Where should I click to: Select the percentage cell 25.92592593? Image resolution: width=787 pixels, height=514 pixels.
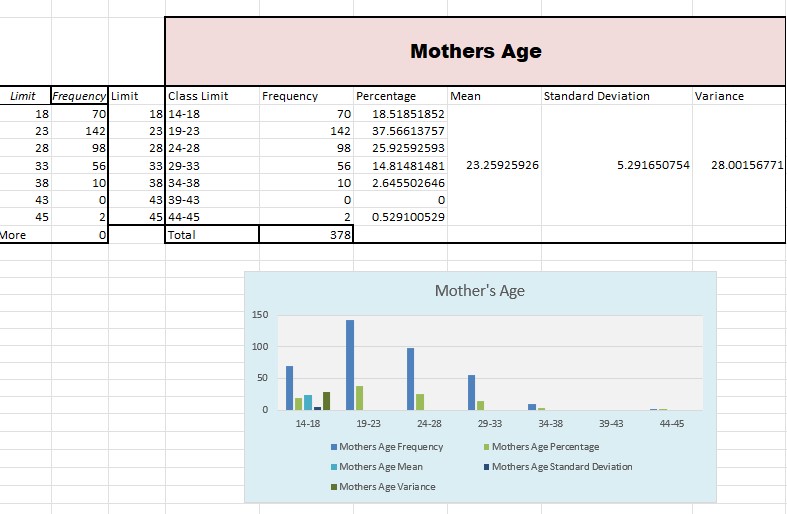coord(400,148)
